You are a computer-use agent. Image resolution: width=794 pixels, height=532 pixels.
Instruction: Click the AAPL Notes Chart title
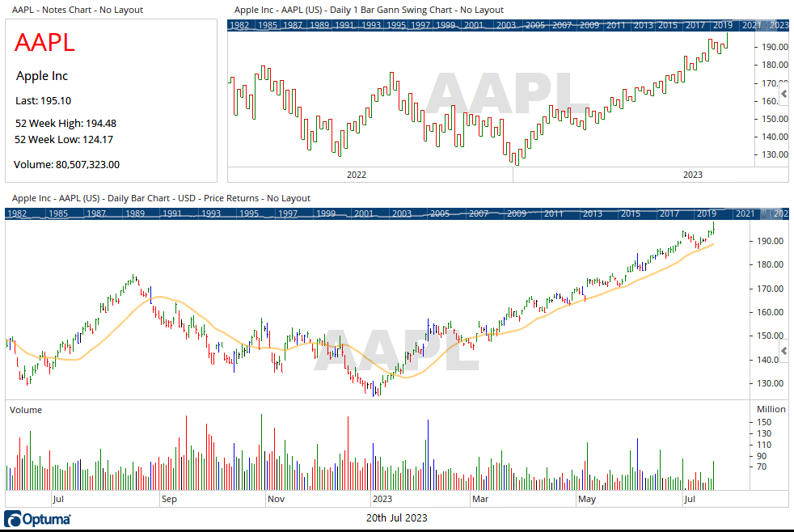pyautogui.click(x=78, y=11)
